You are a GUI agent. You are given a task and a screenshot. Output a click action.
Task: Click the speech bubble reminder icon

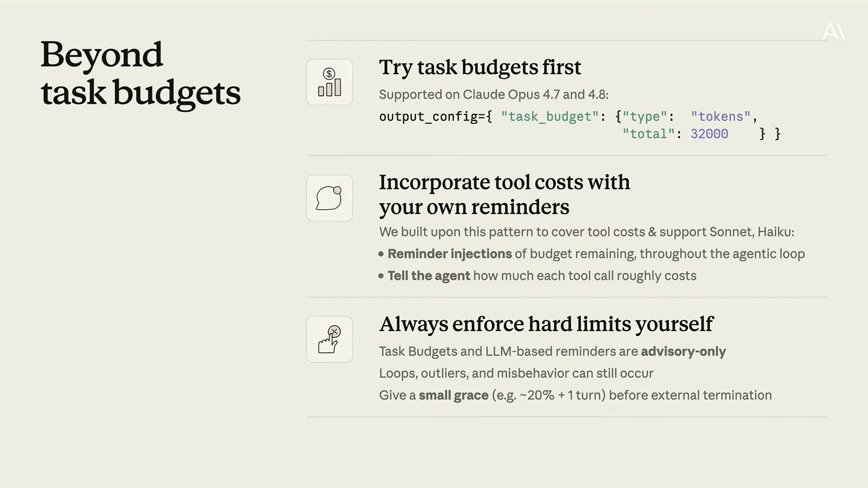pos(329,198)
